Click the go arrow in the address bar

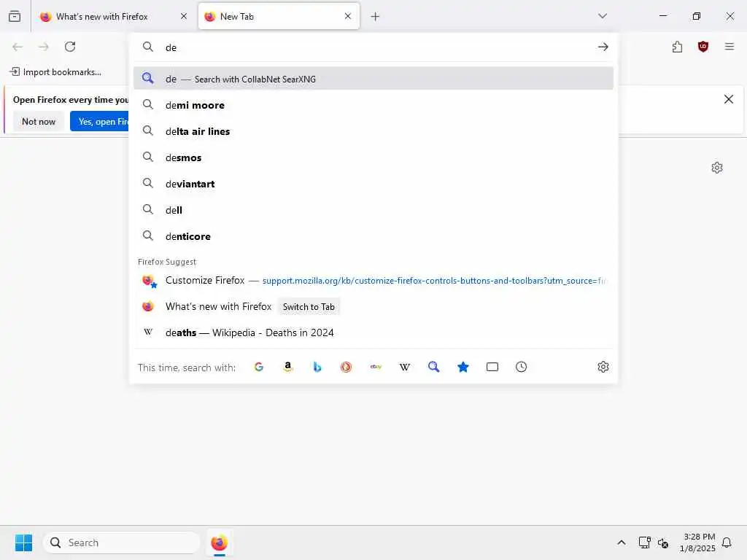(603, 47)
